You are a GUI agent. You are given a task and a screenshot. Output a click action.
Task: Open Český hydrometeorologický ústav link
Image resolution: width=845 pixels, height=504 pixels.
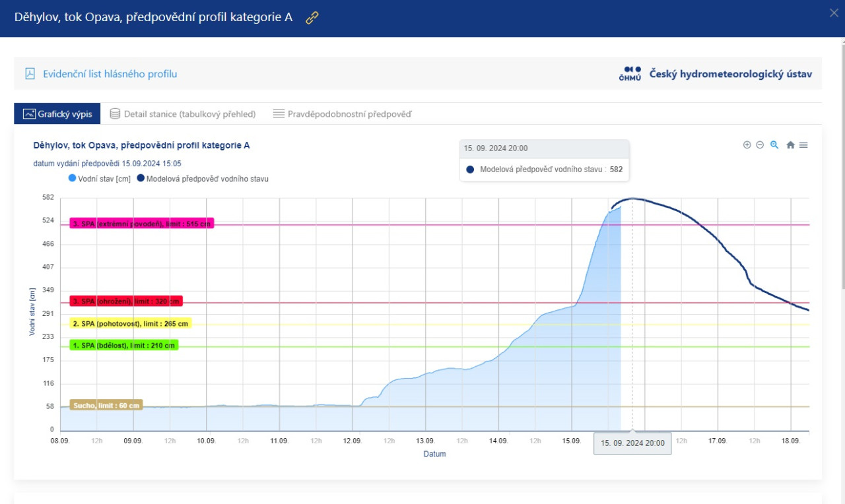click(x=731, y=74)
